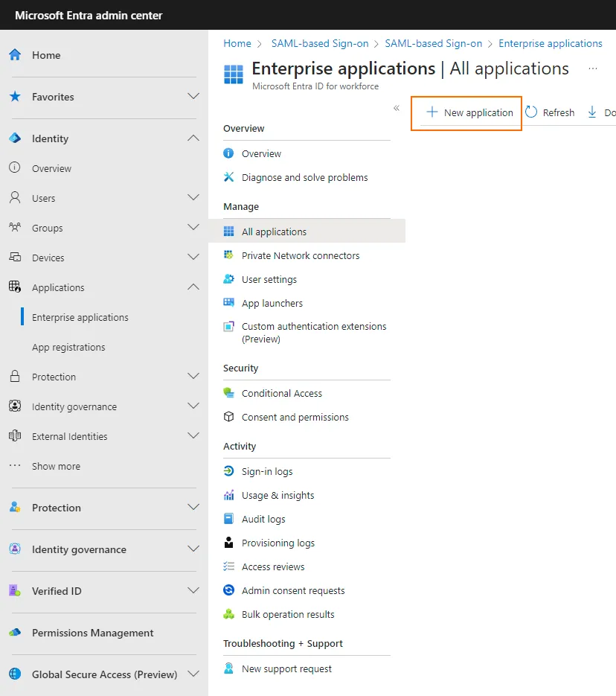
Task: Click the Usage & insights chart icon
Action: pyautogui.click(x=229, y=495)
